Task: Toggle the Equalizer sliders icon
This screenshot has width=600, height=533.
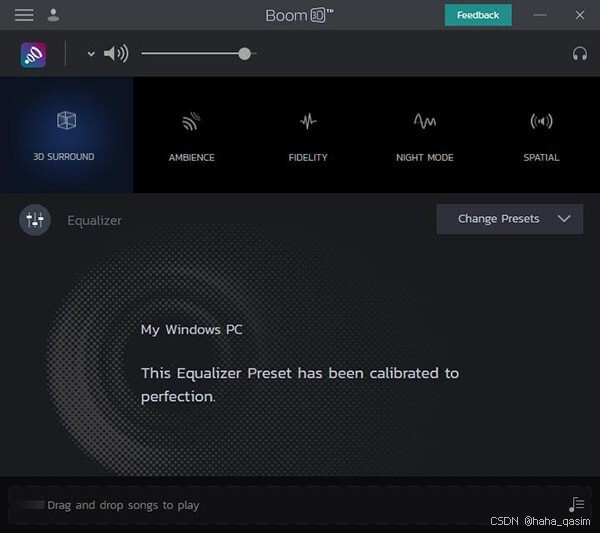Action: pos(35,220)
